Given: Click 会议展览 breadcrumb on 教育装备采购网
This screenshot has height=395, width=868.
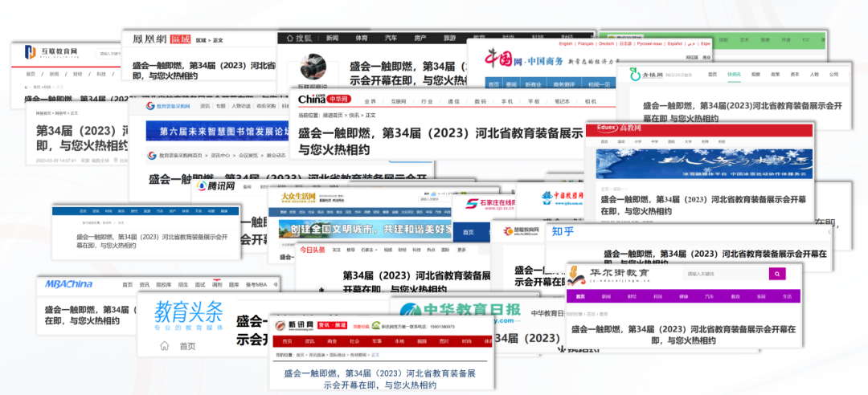Looking at the screenshot, I should [x=248, y=156].
